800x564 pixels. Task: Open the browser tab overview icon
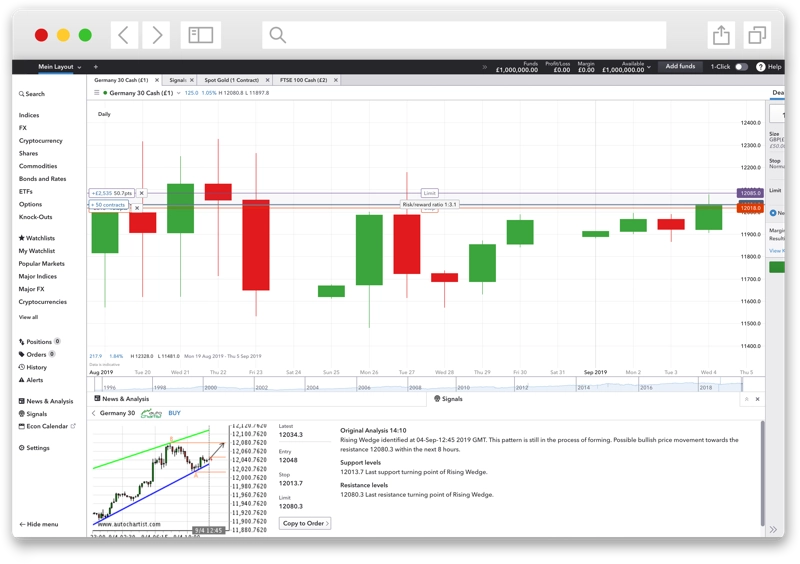pos(757,35)
